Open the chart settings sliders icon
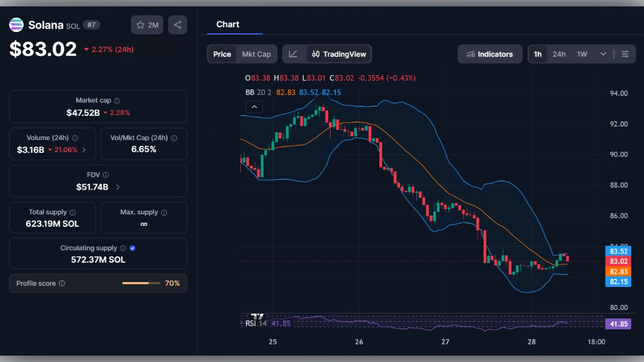The height and width of the screenshot is (362, 644). (x=625, y=54)
